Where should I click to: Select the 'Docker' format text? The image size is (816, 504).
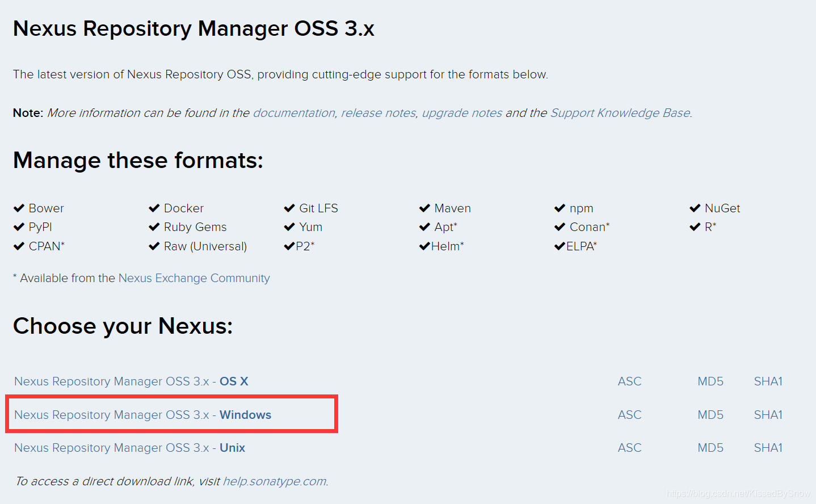pyautogui.click(x=184, y=208)
